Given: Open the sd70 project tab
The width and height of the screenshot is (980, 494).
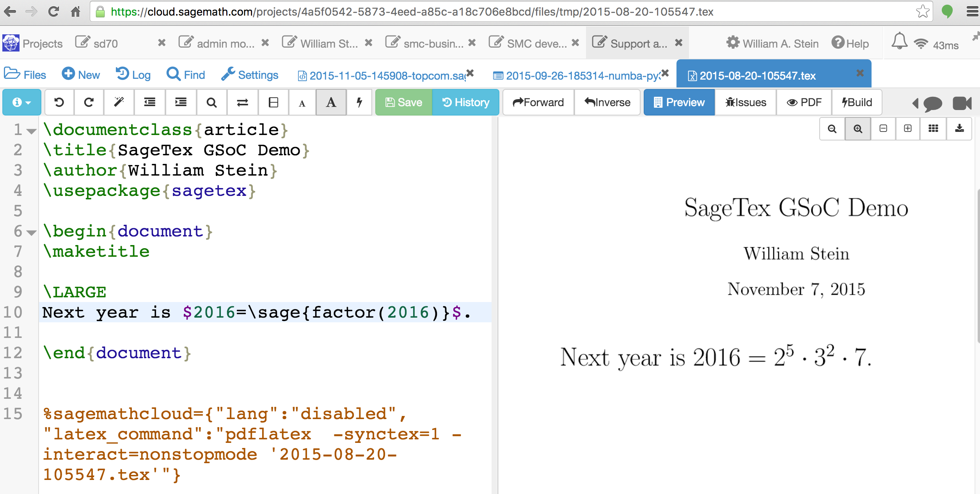Looking at the screenshot, I should (105, 43).
